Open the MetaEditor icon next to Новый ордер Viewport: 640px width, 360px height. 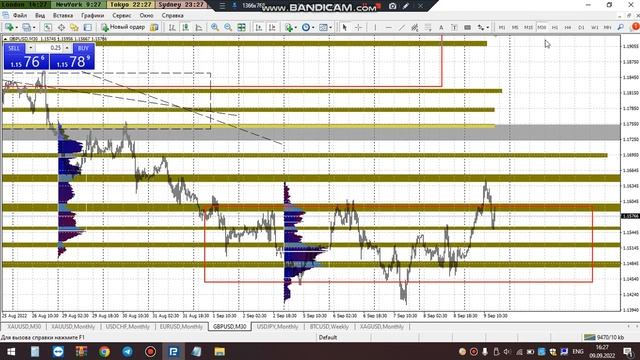pyautogui.click(x=154, y=27)
